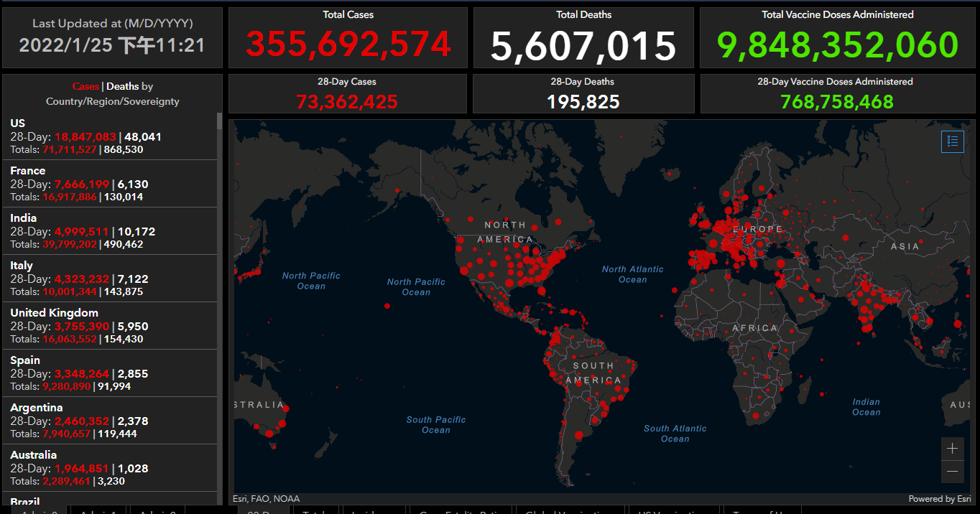Select the Argentina row in country list
Screen dimensions: 980x514
(109, 421)
